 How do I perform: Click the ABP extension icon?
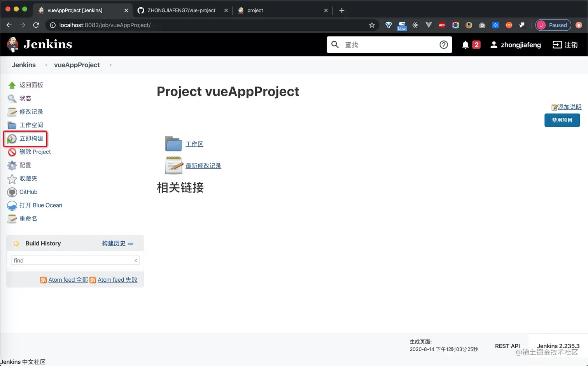tap(442, 25)
